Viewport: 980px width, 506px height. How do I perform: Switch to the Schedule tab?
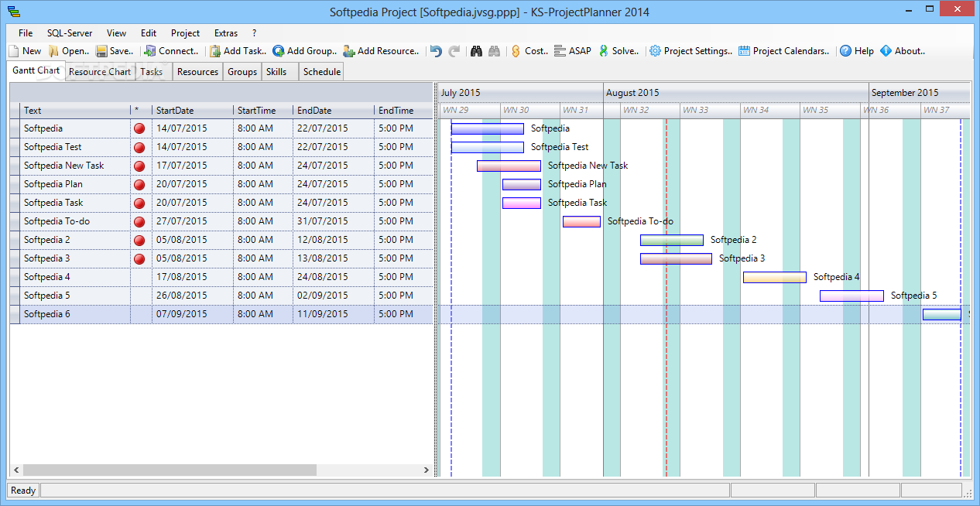[x=322, y=72]
